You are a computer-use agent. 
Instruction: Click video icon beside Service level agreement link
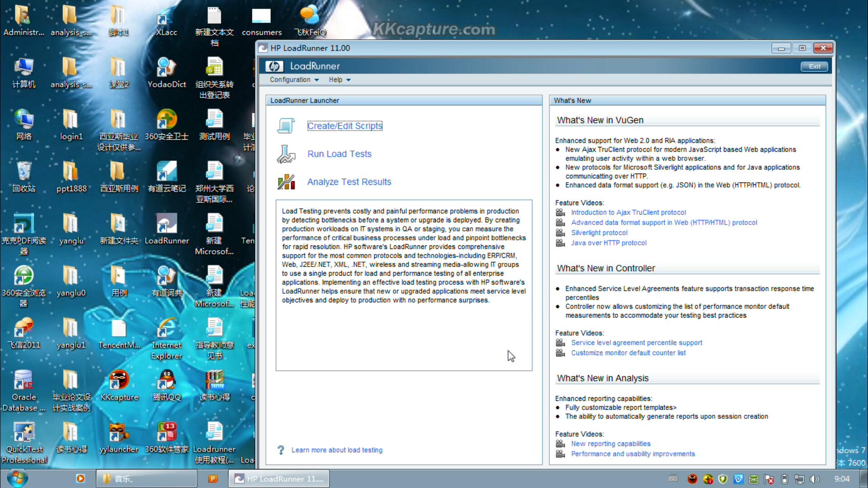coord(560,343)
